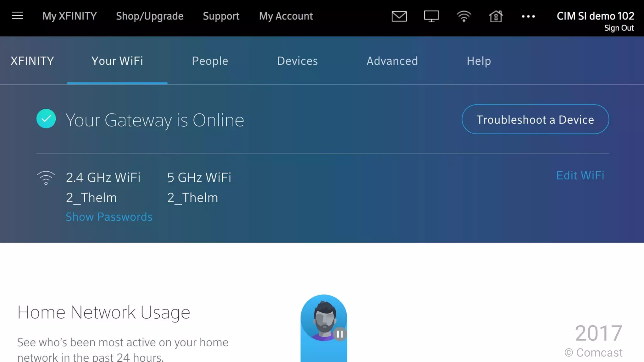The image size is (644, 362).
Task: Open the Shop/Upgrade menu
Action: pyautogui.click(x=150, y=16)
